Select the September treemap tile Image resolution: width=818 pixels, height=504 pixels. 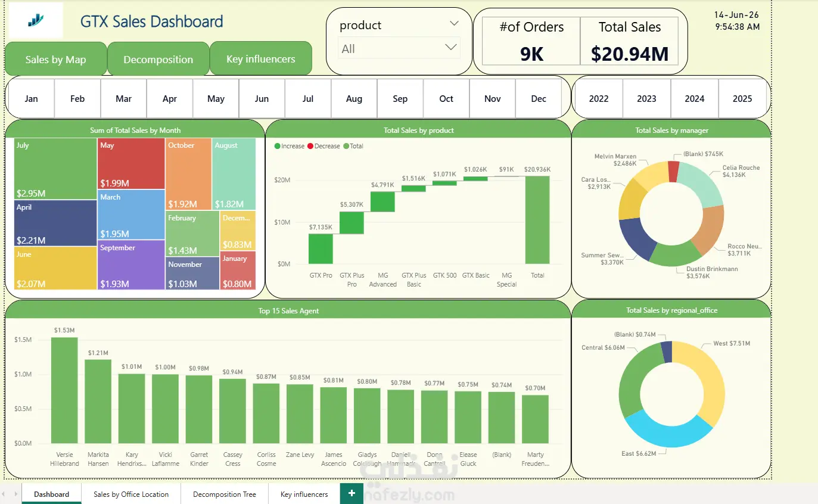[132, 265]
